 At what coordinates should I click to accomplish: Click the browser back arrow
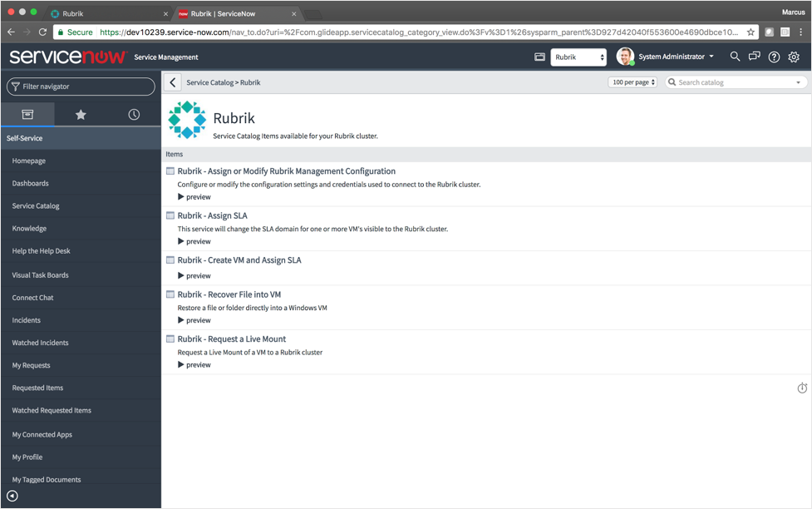[12, 32]
